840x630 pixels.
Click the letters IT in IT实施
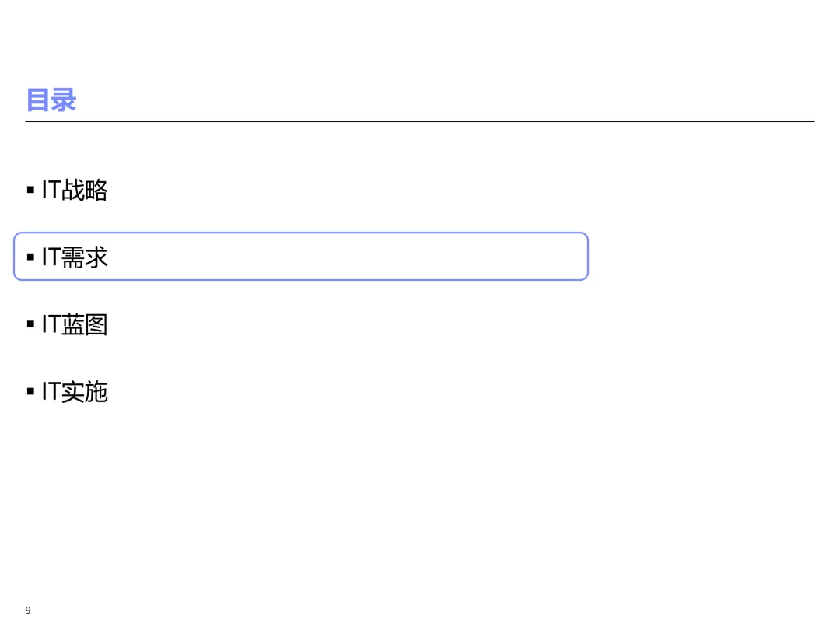coord(51,391)
